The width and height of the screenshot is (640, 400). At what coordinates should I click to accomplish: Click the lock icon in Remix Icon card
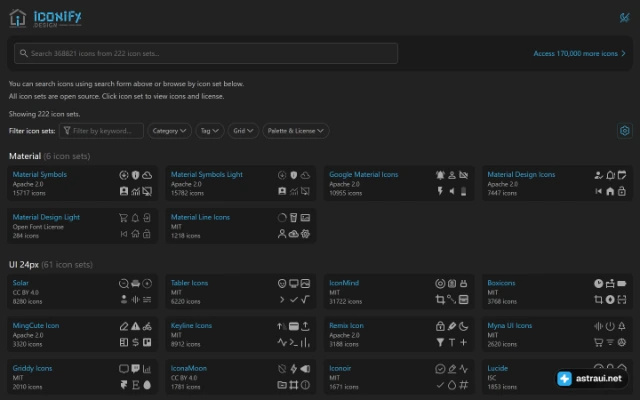[440, 327]
